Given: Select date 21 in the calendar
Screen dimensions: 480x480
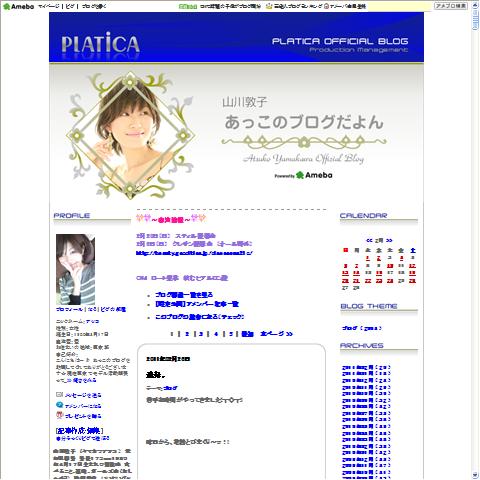Looking at the screenshot, I should [x=356, y=281].
